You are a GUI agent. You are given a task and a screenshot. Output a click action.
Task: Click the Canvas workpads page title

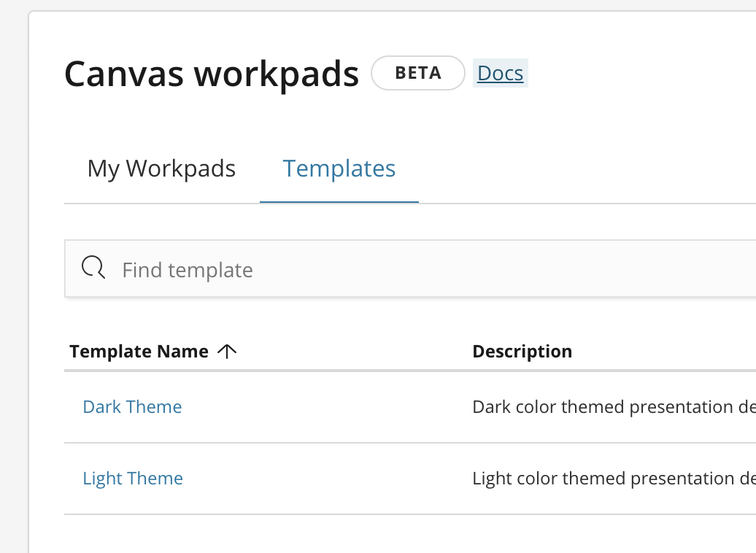(x=212, y=73)
